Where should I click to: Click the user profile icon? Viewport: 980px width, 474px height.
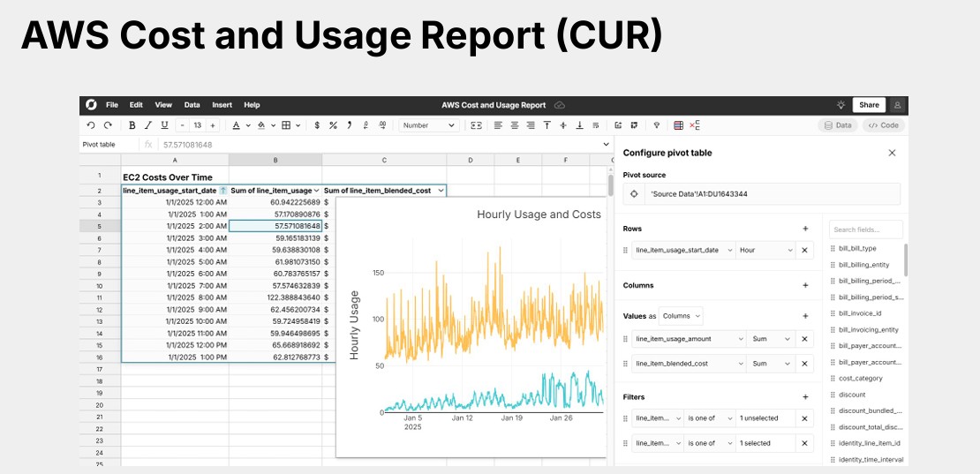point(898,105)
